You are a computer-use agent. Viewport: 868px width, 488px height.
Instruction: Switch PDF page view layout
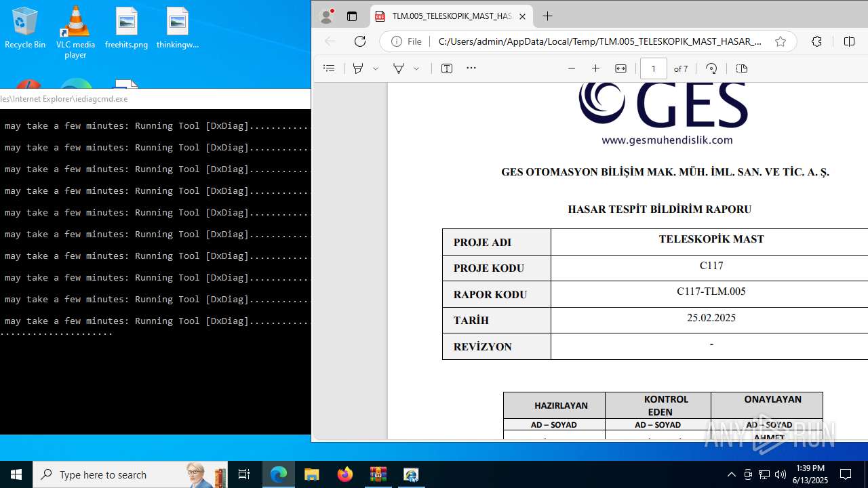click(742, 68)
